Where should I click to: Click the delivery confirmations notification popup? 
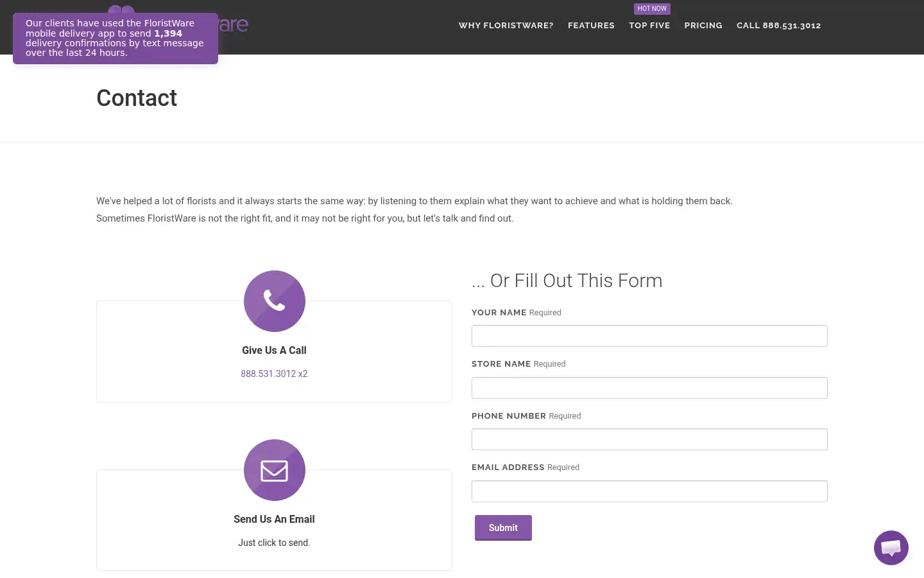(116, 39)
